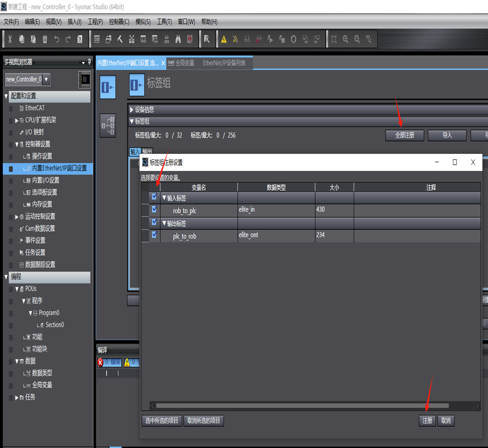Open the new_Controller_0 dropdown

point(47,79)
